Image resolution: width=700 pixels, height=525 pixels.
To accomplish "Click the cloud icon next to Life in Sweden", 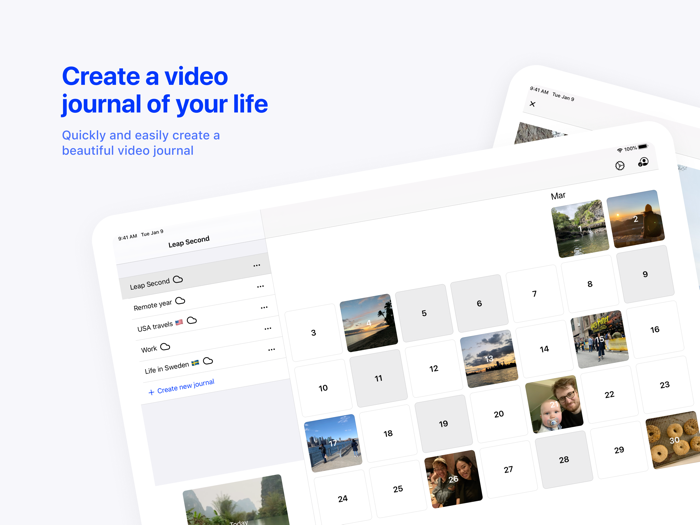I will [208, 361].
